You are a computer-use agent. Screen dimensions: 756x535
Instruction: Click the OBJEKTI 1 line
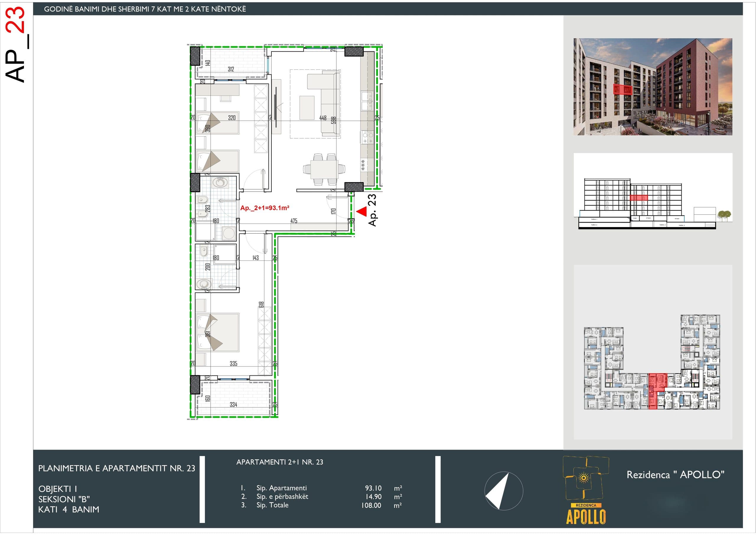point(58,489)
